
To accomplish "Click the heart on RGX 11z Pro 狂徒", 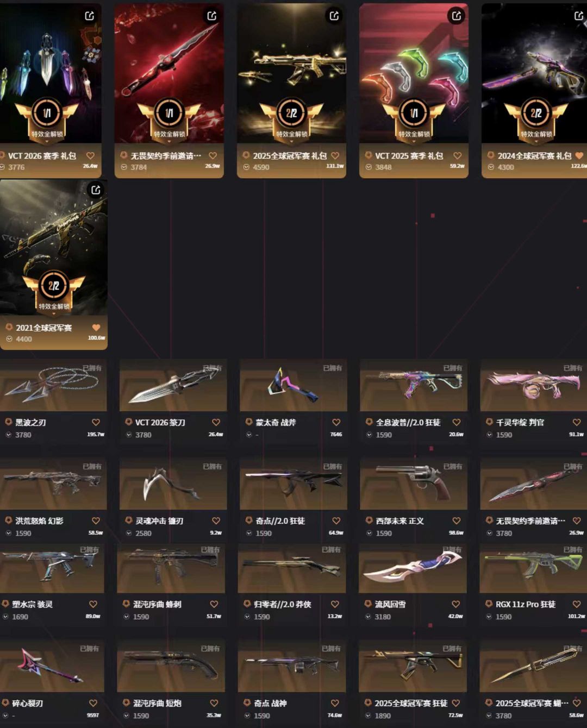I will (x=576, y=604).
